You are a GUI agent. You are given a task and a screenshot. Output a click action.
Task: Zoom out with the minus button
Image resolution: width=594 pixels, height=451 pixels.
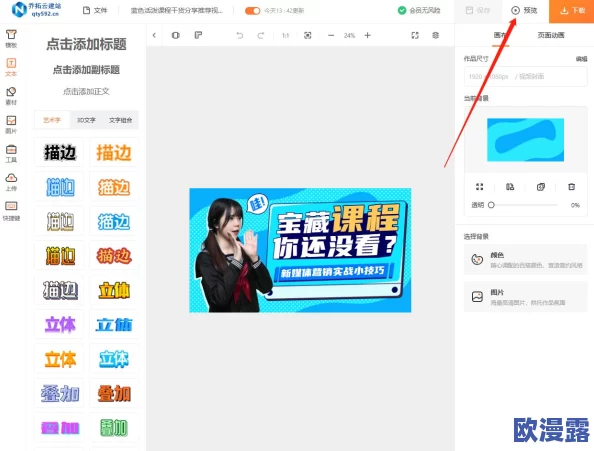[x=331, y=35]
